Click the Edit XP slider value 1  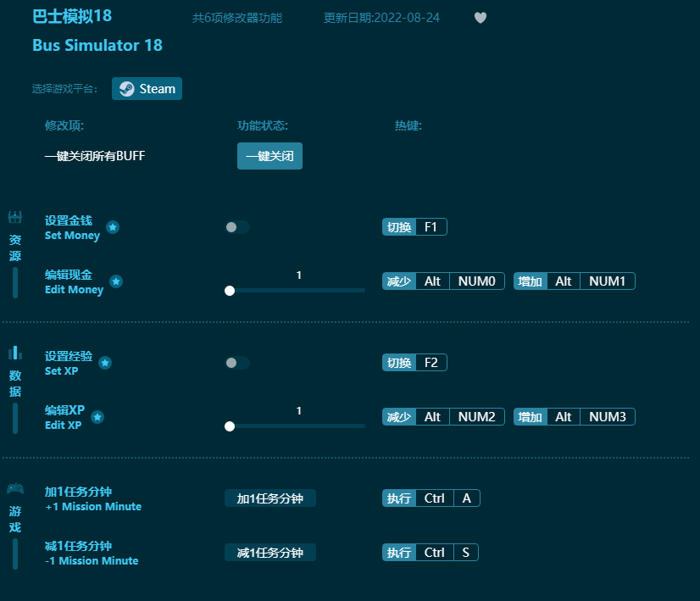298,411
